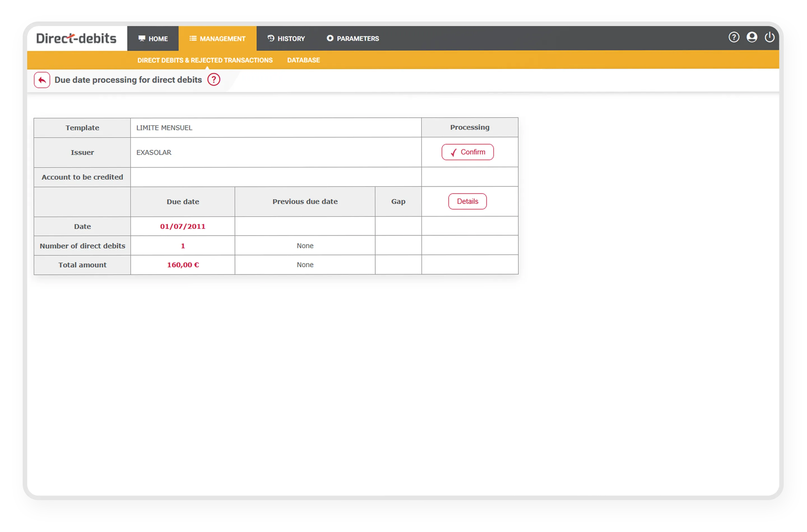Switch to the Database submenu
The width and height of the screenshot is (807, 532).
click(x=303, y=60)
